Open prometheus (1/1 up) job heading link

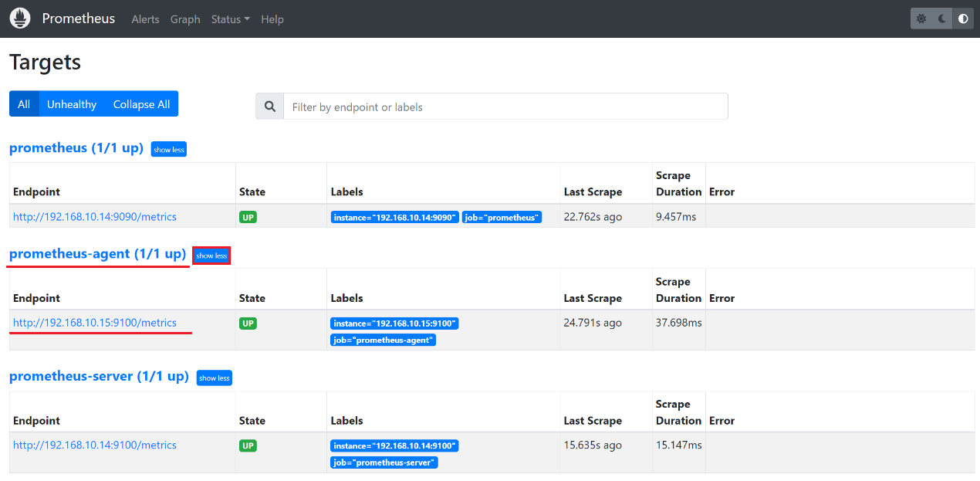pos(76,147)
